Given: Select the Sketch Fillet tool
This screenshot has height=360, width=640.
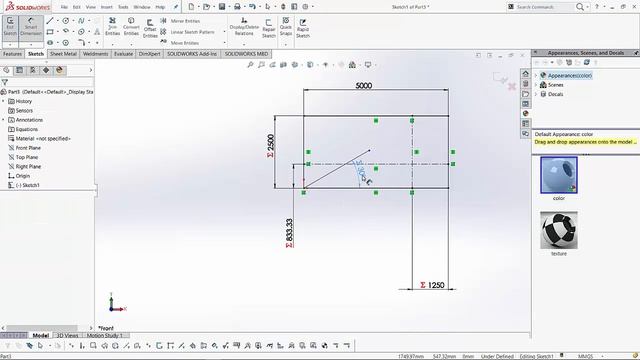Looking at the screenshot, I should pyautogui.click(x=81, y=42).
